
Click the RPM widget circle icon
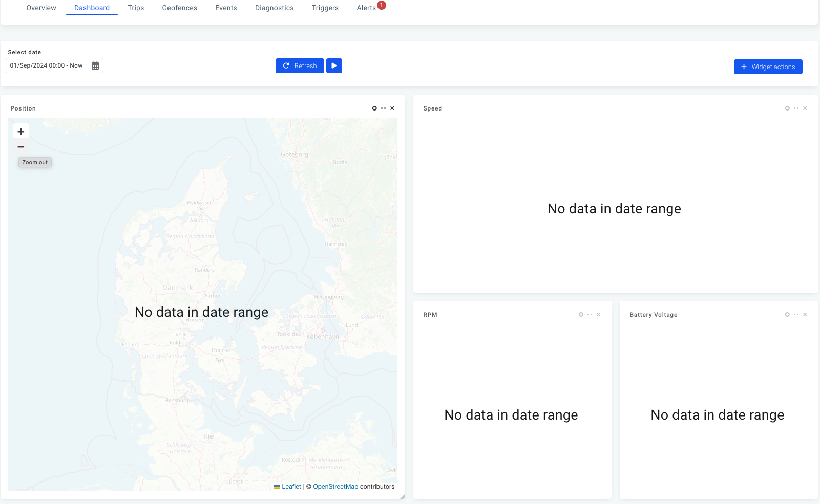(581, 314)
